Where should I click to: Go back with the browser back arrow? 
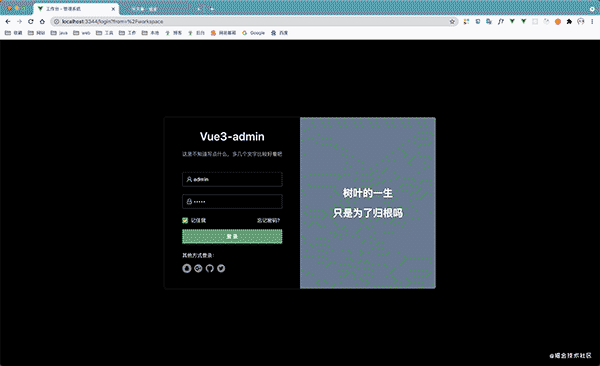(8, 21)
